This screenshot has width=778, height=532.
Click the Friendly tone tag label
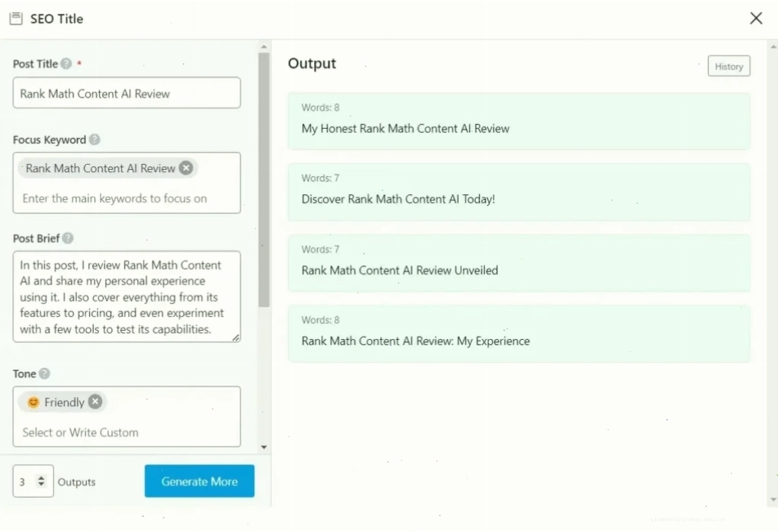pos(65,402)
